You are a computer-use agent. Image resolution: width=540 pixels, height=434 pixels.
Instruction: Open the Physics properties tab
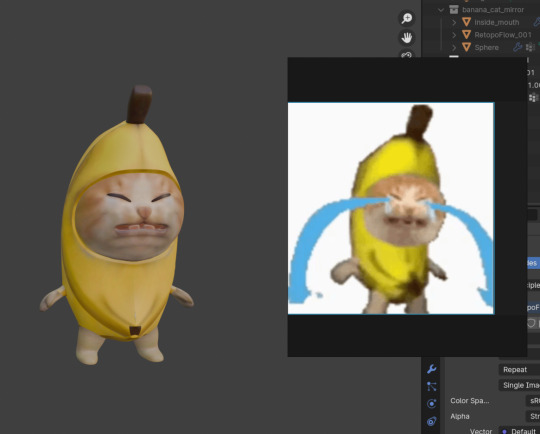coord(432,404)
